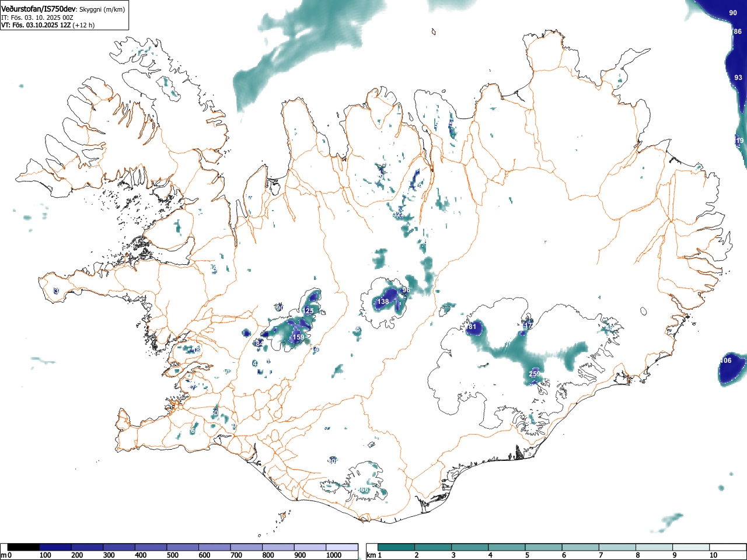Viewport: 747px width, 560px height.
Task: Click the 100–200 m dark blue legend swatch
Action: (55, 547)
